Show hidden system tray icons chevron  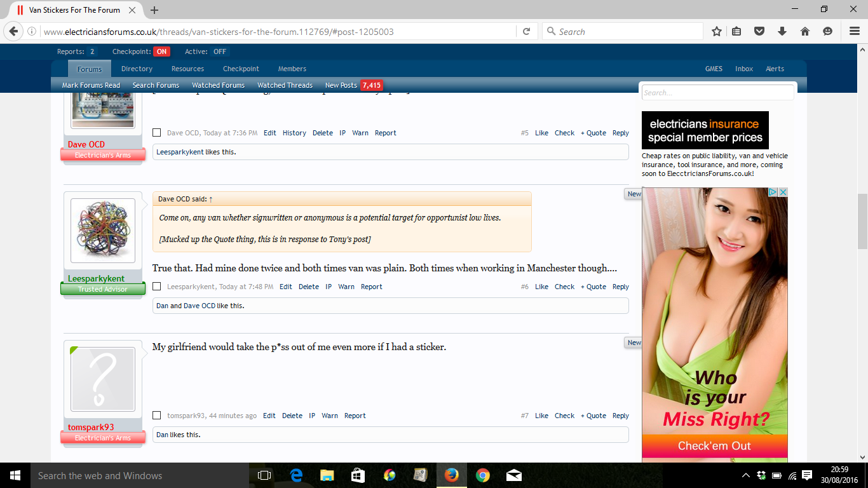746,475
